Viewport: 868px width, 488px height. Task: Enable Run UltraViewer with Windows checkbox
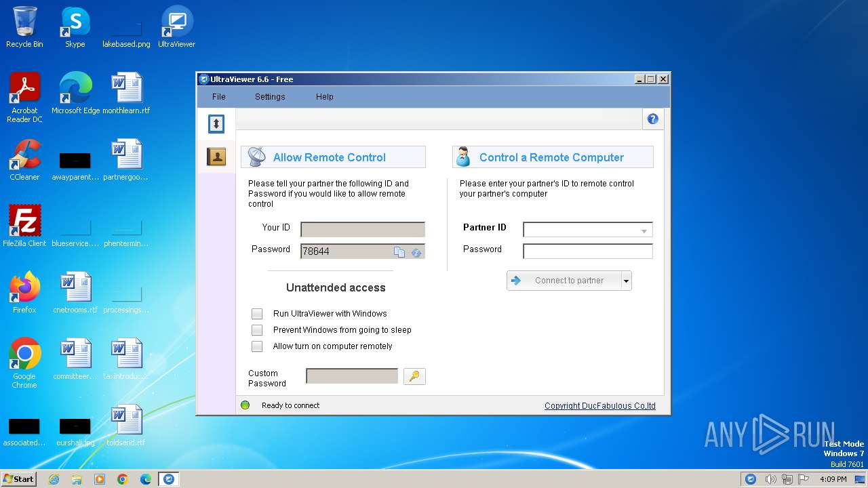(257, 314)
